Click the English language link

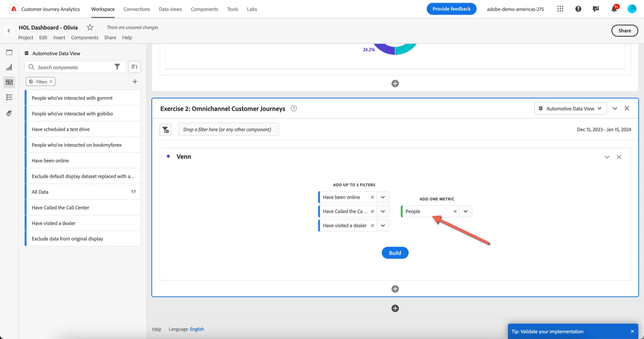(197, 329)
